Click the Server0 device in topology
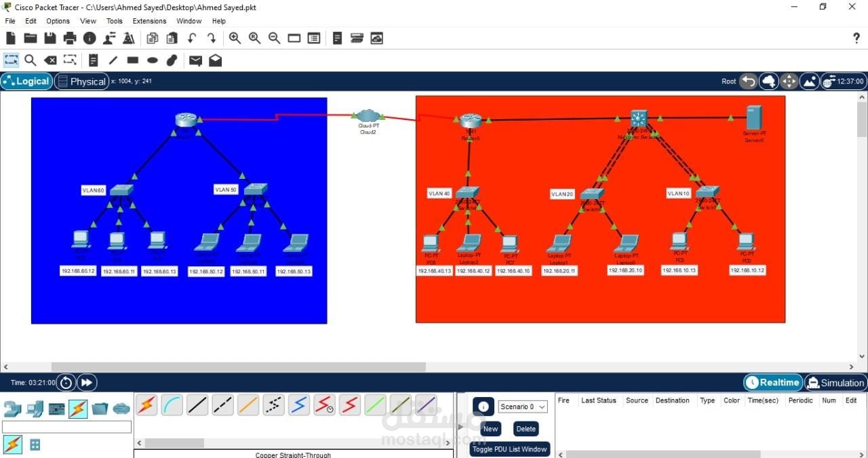 pos(753,118)
